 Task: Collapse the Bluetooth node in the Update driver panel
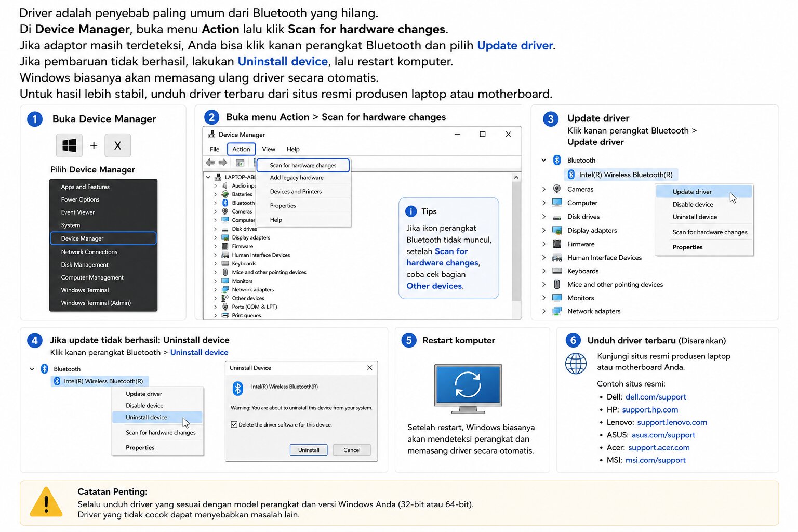coord(544,160)
